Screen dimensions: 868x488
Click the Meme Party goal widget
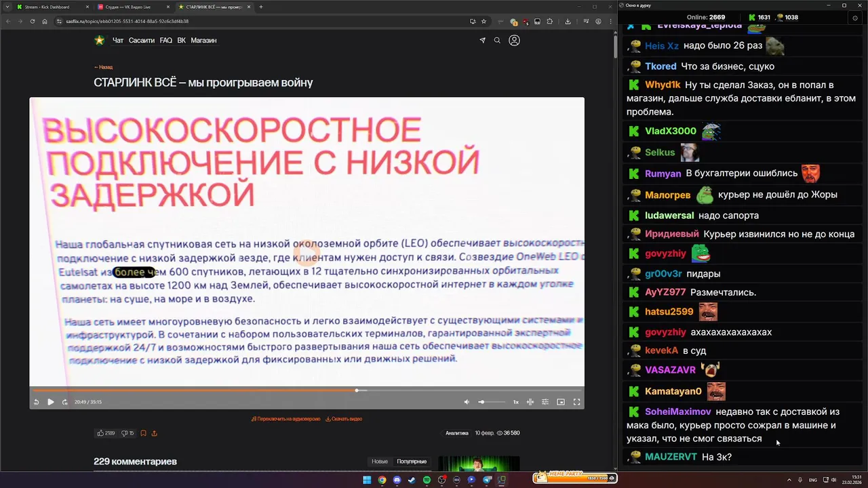[575, 477]
